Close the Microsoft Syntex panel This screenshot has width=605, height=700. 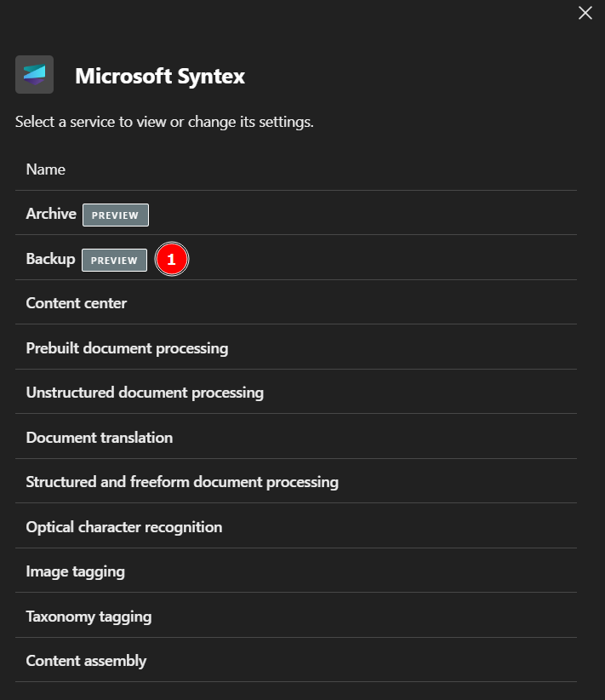pyautogui.click(x=585, y=13)
